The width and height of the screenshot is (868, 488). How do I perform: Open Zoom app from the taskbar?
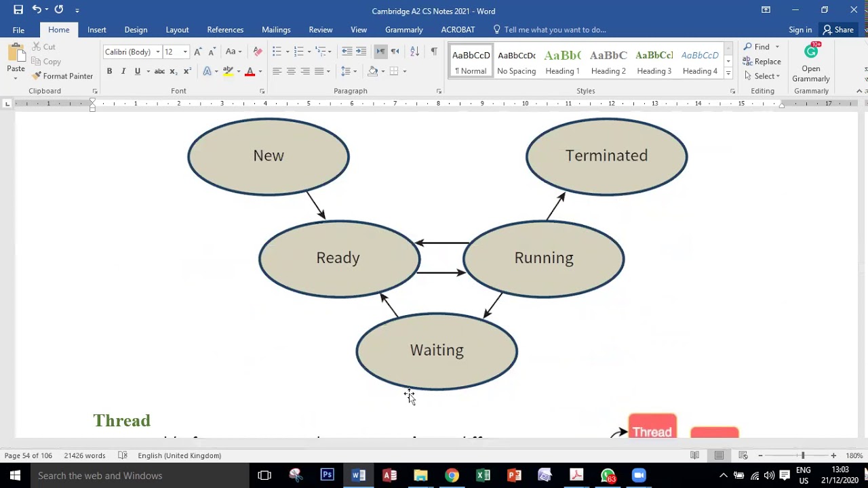click(639, 475)
